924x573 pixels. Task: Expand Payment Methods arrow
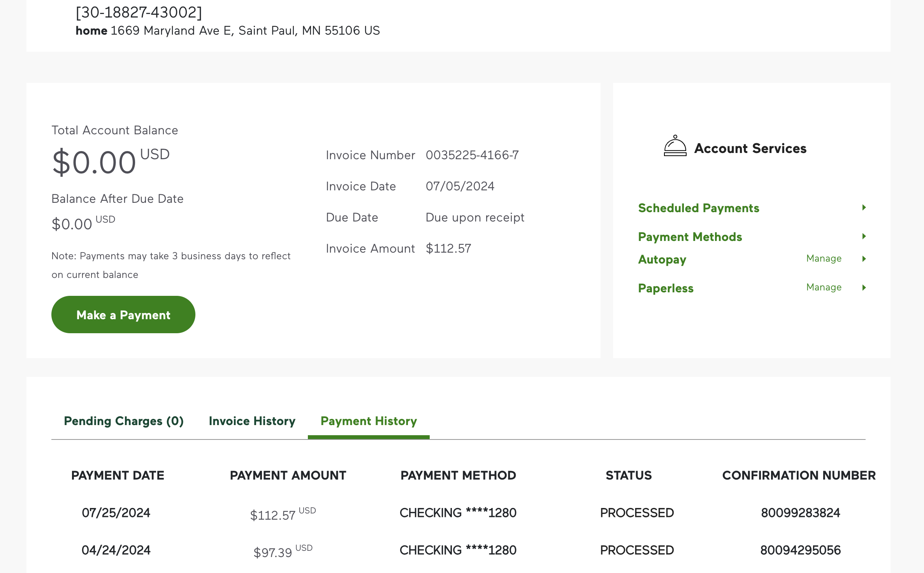[864, 236]
